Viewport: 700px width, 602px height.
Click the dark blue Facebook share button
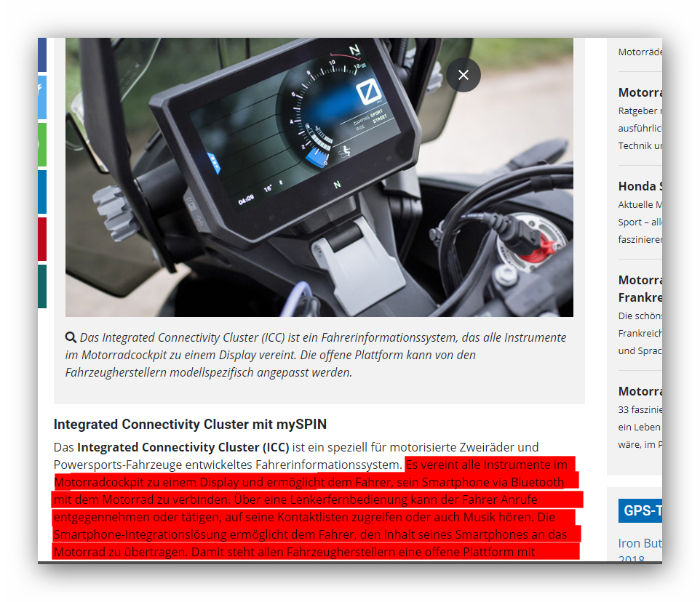coord(42,55)
